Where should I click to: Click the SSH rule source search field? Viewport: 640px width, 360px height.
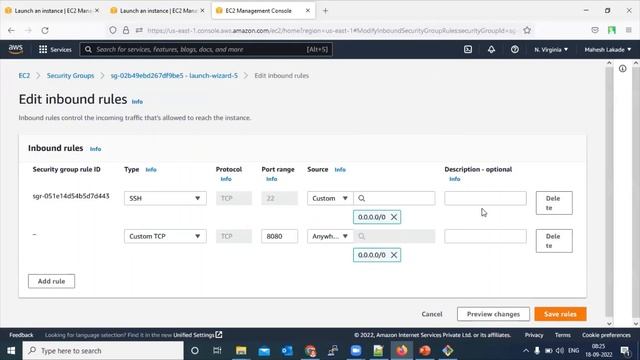tap(394, 198)
